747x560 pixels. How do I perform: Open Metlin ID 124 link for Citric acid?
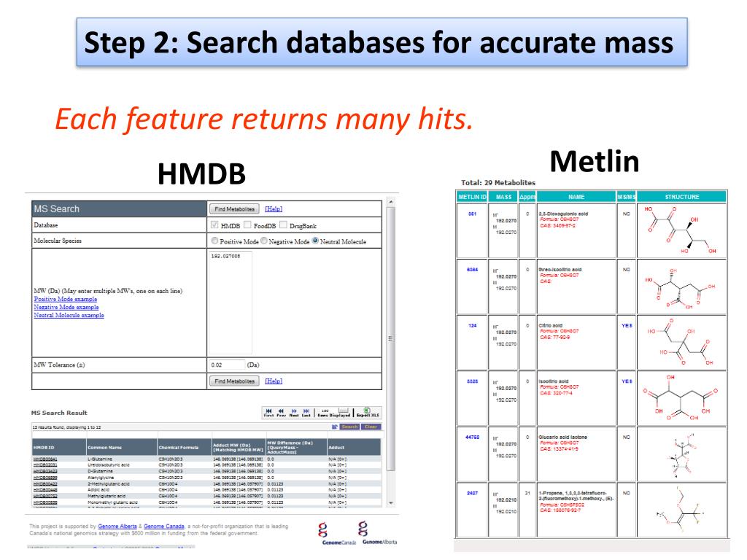click(472, 326)
